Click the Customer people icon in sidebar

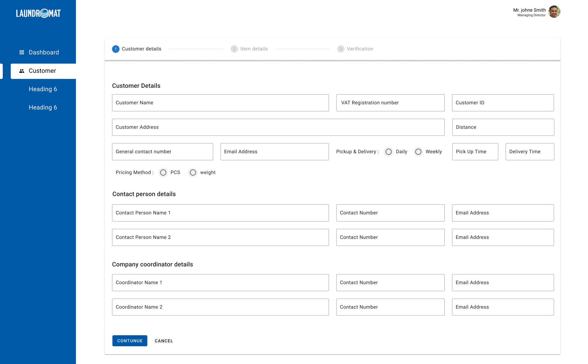tap(21, 71)
